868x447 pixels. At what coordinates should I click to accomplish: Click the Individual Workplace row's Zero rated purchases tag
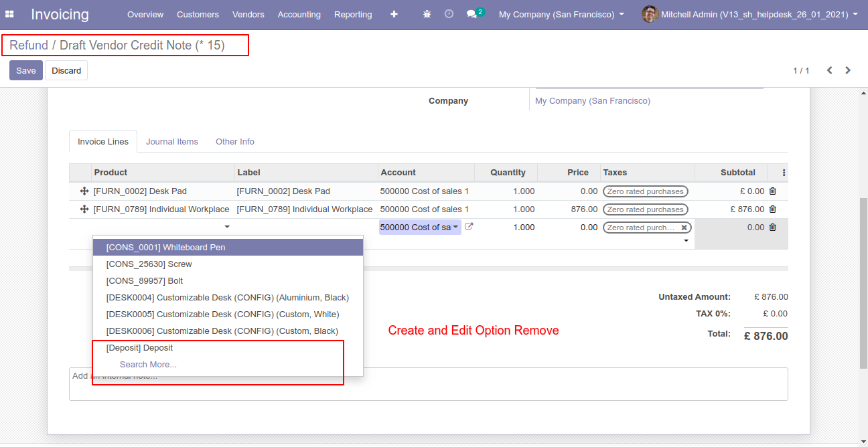646,209
